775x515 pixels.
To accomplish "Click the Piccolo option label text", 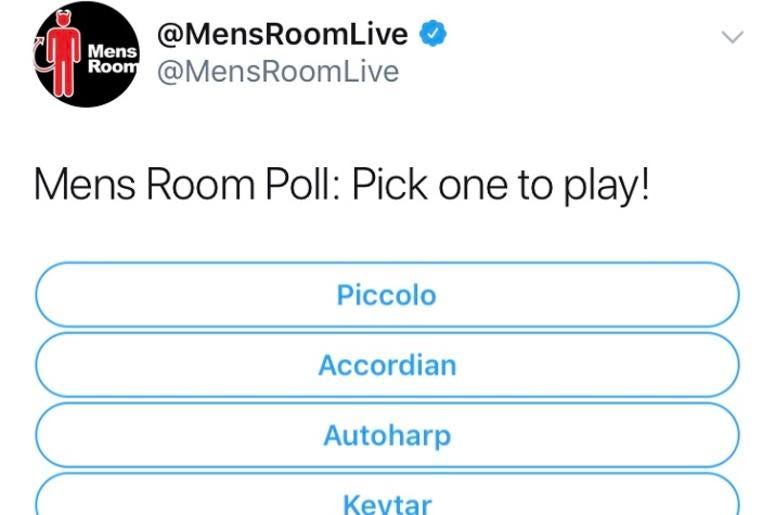I will [x=387, y=295].
